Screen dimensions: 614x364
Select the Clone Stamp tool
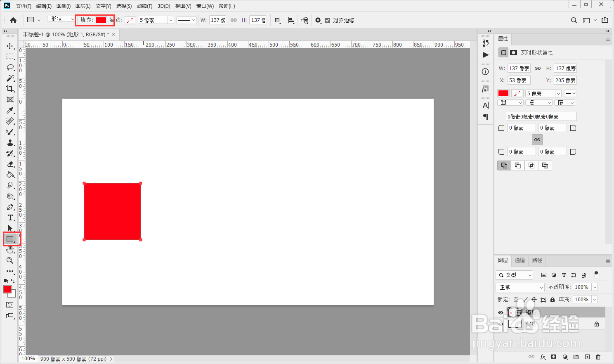[10, 142]
